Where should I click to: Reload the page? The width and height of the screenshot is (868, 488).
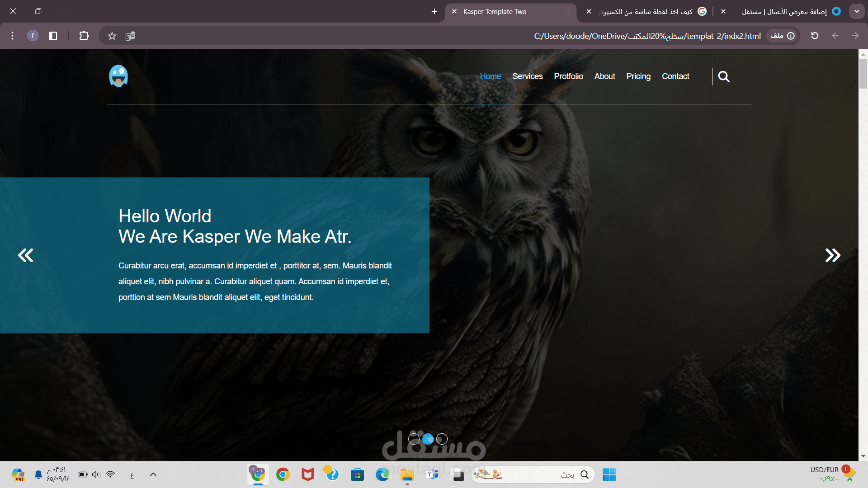click(815, 36)
